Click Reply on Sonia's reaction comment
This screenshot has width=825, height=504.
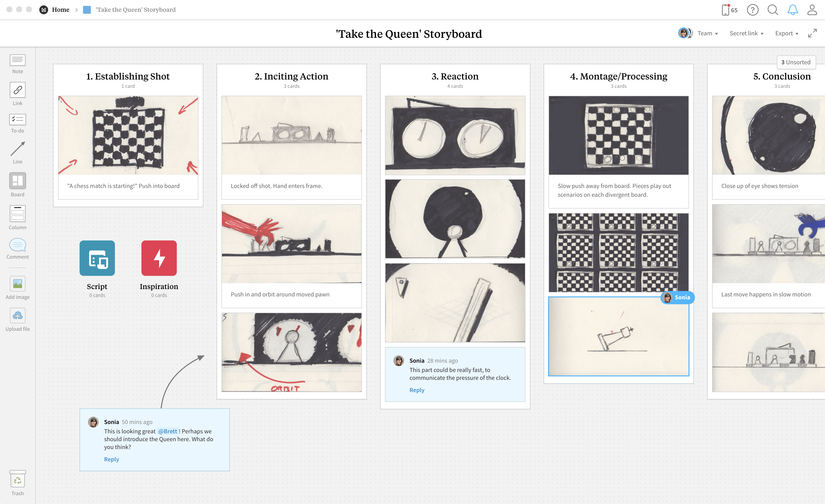pyautogui.click(x=417, y=390)
